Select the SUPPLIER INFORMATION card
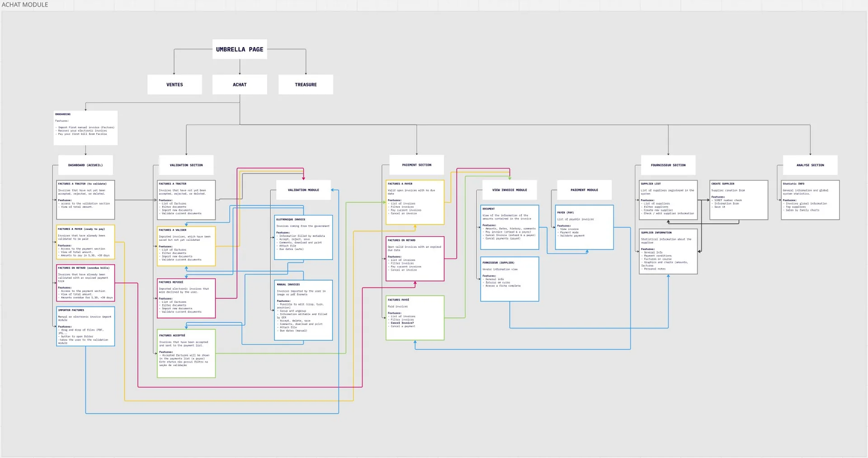868x458 pixels. click(x=668, y=252)
